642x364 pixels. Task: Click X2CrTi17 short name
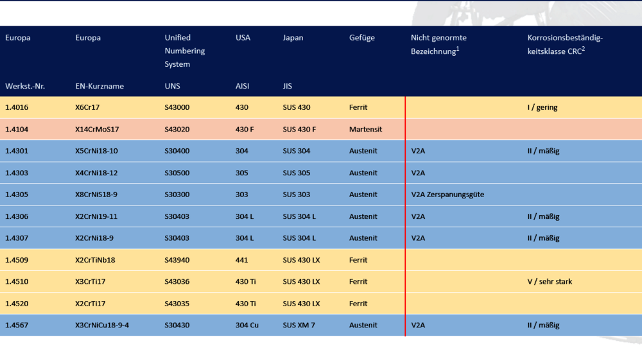pyautogui.click(x=90, y=304)
